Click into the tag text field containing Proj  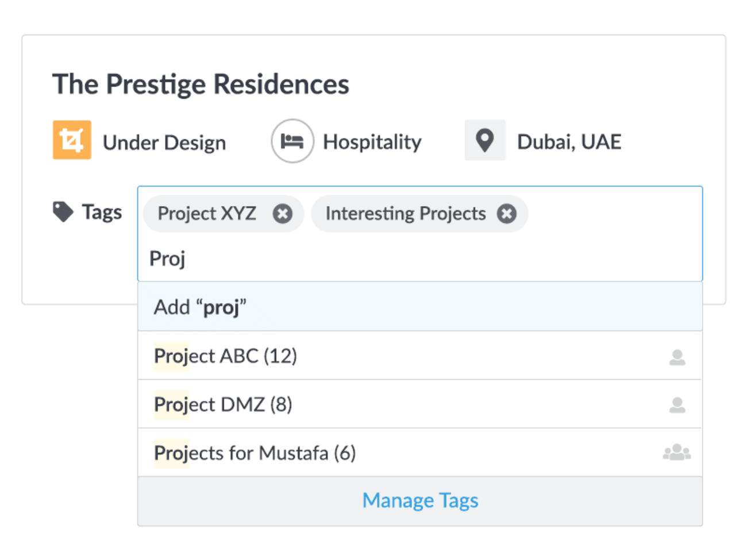click(420, 258)
